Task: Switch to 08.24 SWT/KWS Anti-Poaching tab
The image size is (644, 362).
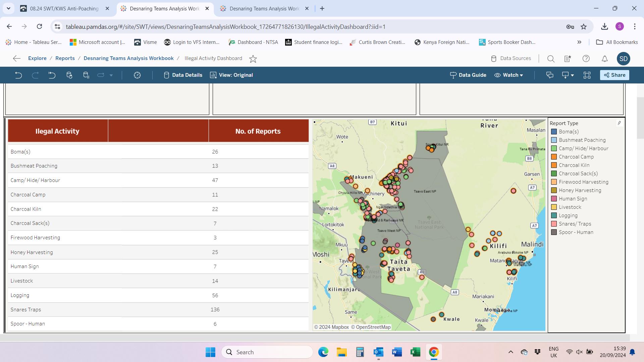Action: click(x=64, y=9)
